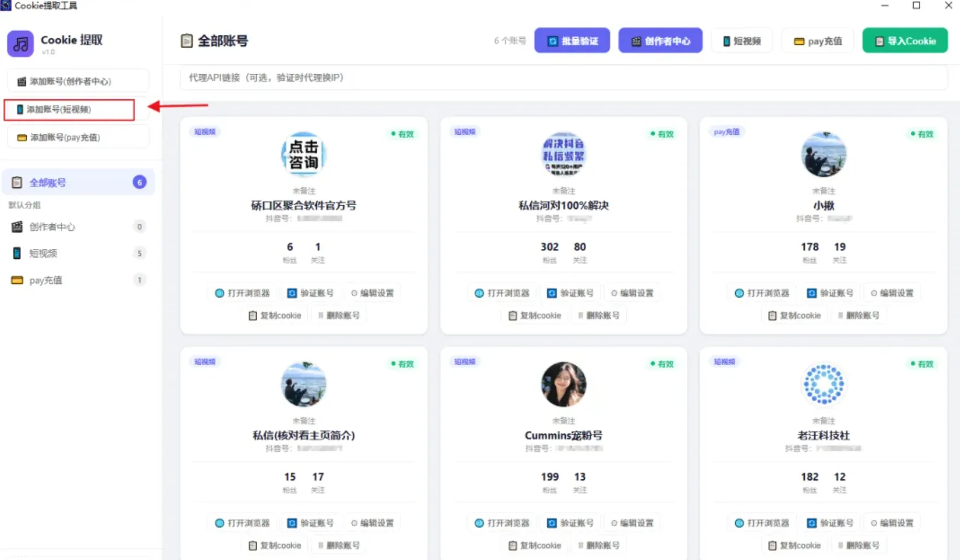960x560 pixels.
Task: Open browser for 老汪科技社
Action: (762, 523)
